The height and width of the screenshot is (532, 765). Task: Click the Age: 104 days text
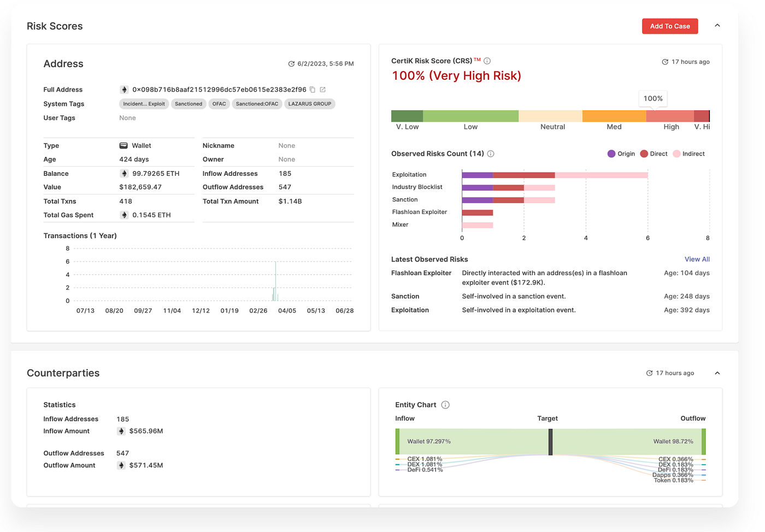click(x=687, y=273)
